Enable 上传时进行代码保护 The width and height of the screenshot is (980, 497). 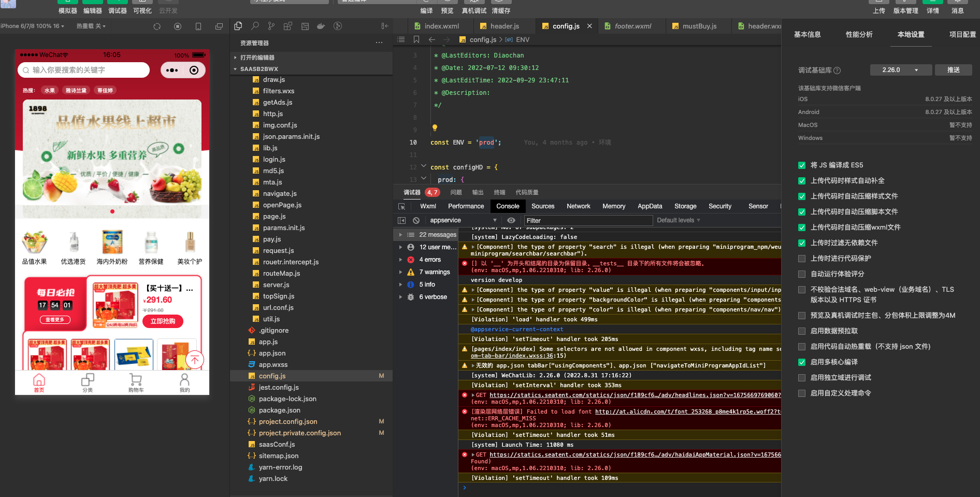click(x=802, y=259)
